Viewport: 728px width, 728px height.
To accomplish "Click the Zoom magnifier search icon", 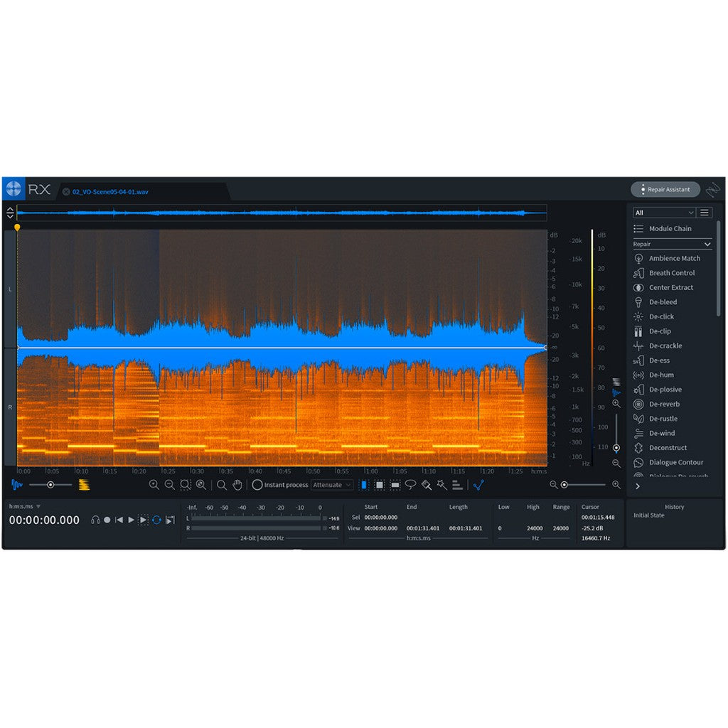I will (222, 485).
